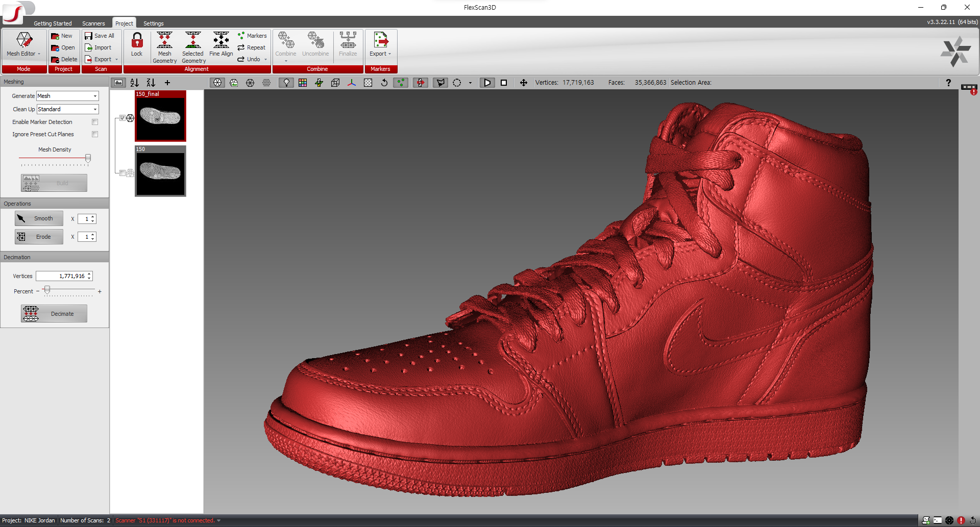Click the Markers alignment option
Screen dimensions: 980x527
tap(252, 36)
